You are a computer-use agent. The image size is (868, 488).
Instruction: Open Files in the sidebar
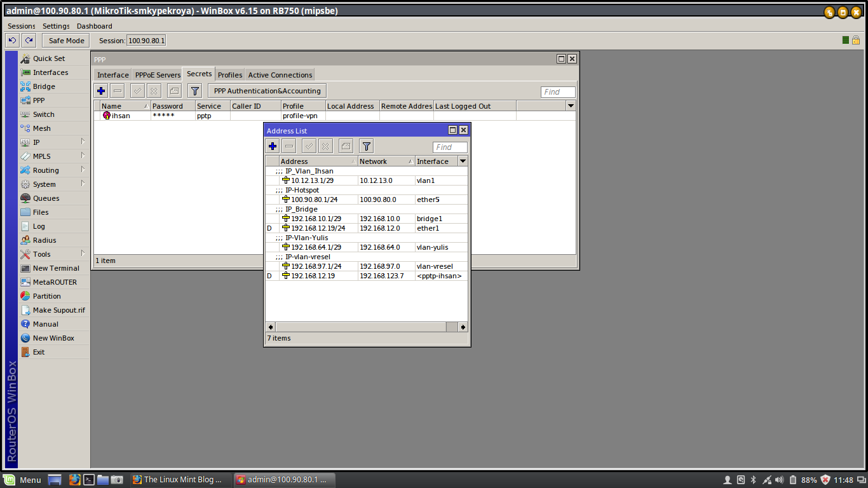[x=53, y=212]
